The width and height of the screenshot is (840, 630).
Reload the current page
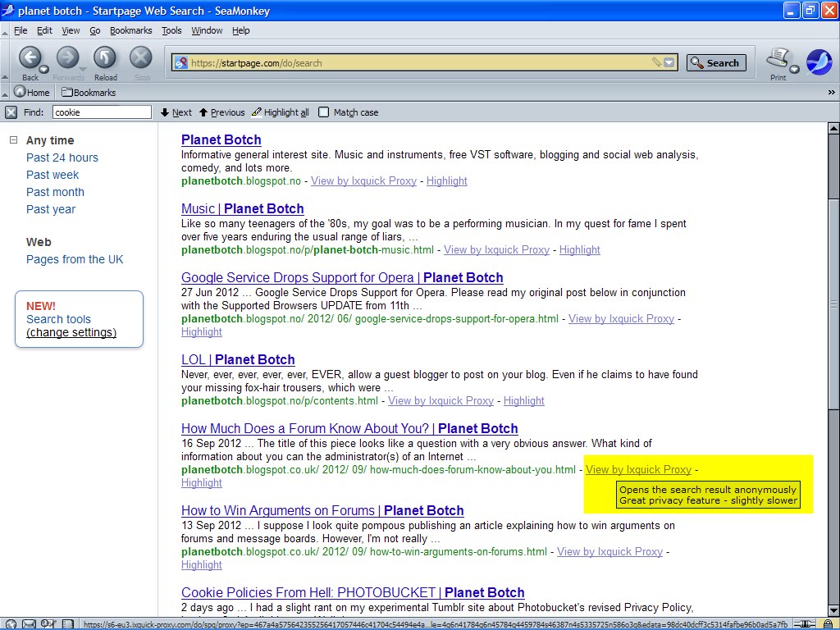point(104,58)
